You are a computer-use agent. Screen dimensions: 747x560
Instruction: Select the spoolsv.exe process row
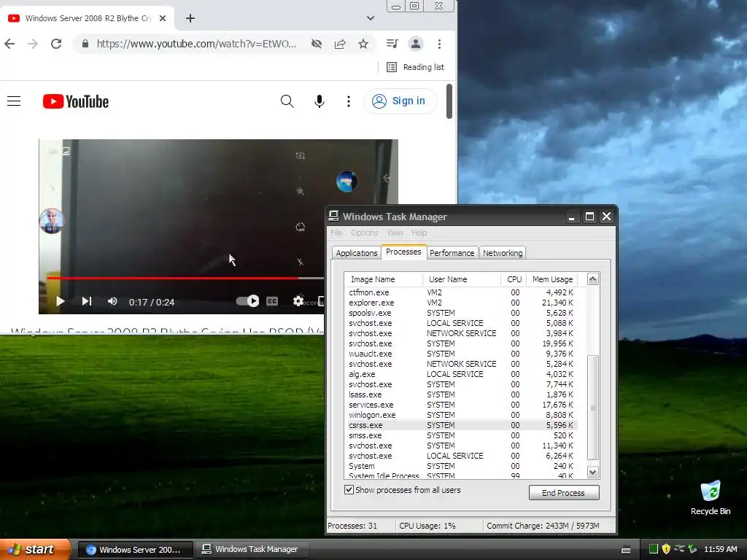click(x=461, y=313)
